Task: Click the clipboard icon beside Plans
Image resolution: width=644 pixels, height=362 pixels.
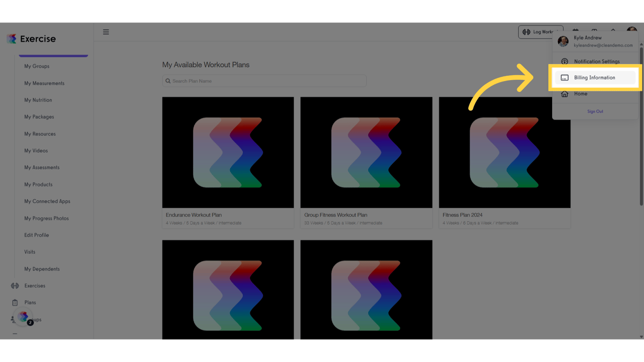Action: click(x=15, y=303)
